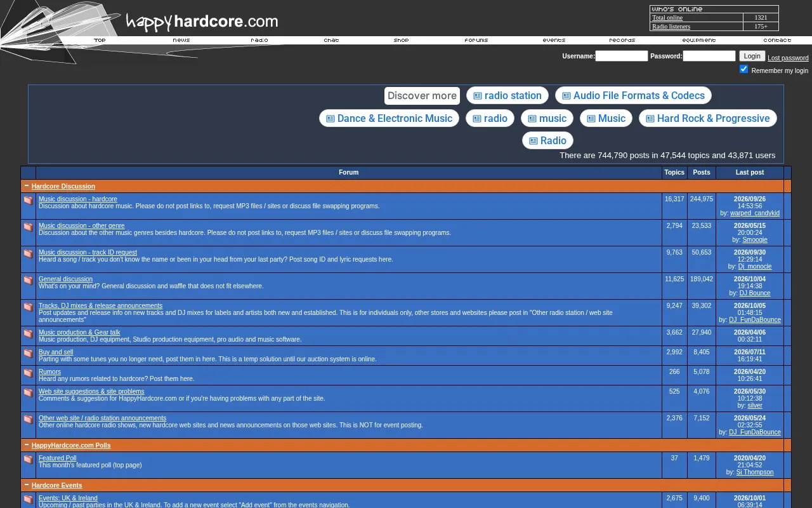Click folder icon beside Tracks, DJ mixes & release announcements
Image resolution: width=812 pixels, height=508 pixels.
pos(28,307)
